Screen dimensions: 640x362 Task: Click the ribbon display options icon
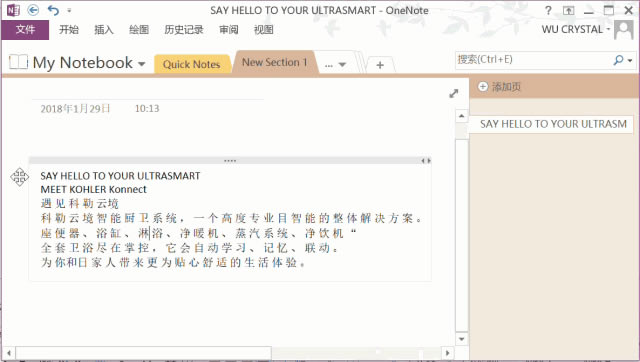click(x=568, y=11)
